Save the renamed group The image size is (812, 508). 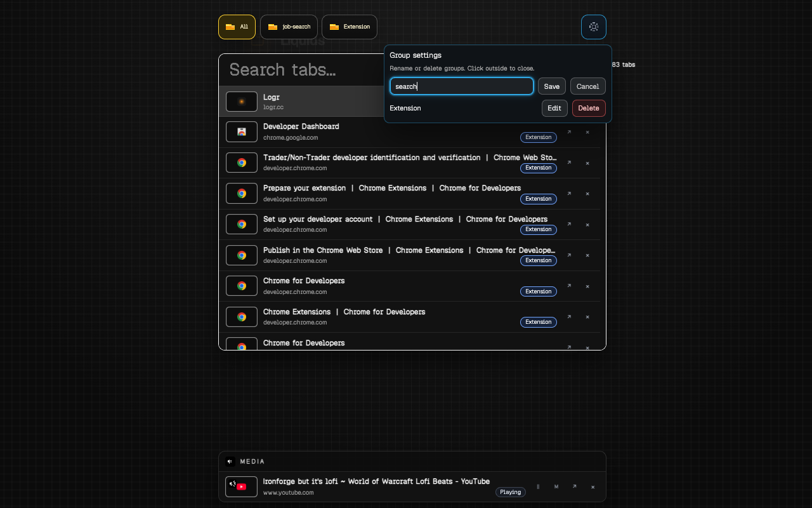pyautogui.click(x=551, y=86)
